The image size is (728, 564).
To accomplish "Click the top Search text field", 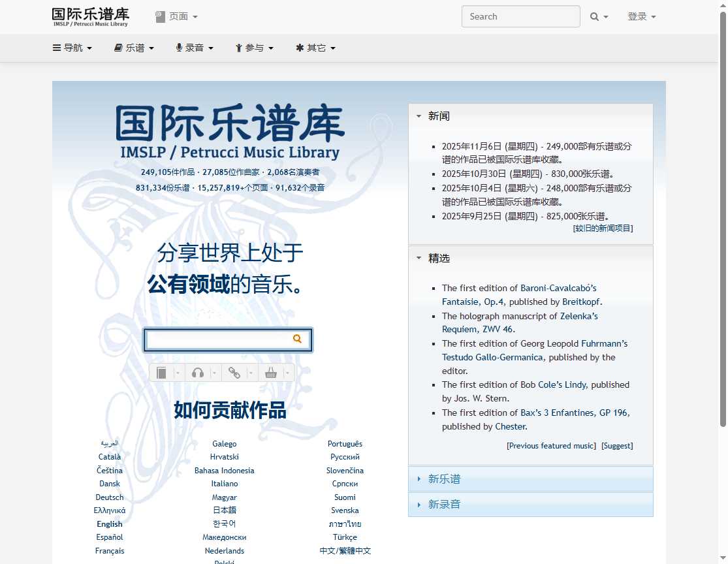I will [520, 17].
